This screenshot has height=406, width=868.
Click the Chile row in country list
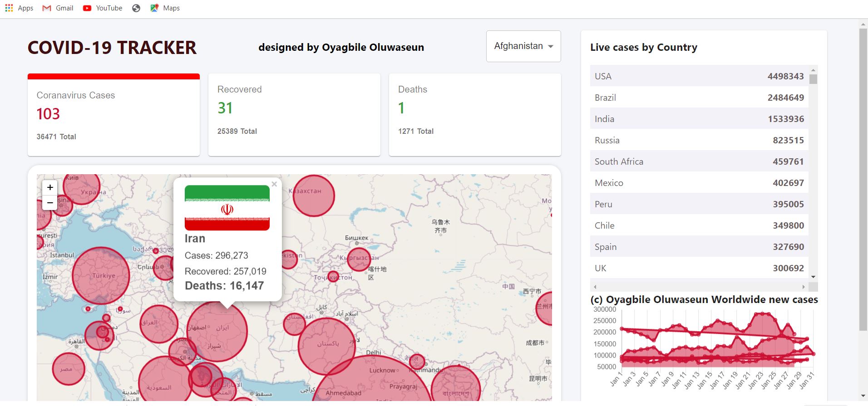[699, 225]
